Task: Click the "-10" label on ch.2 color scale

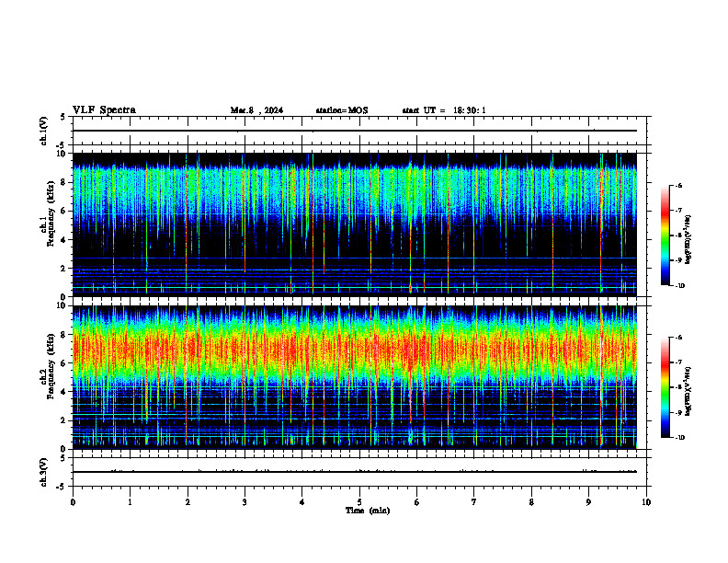Action: click(679, 438)
